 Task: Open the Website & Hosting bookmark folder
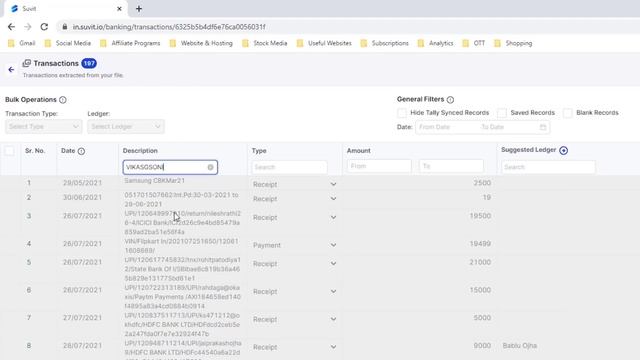tap(201, 43)
